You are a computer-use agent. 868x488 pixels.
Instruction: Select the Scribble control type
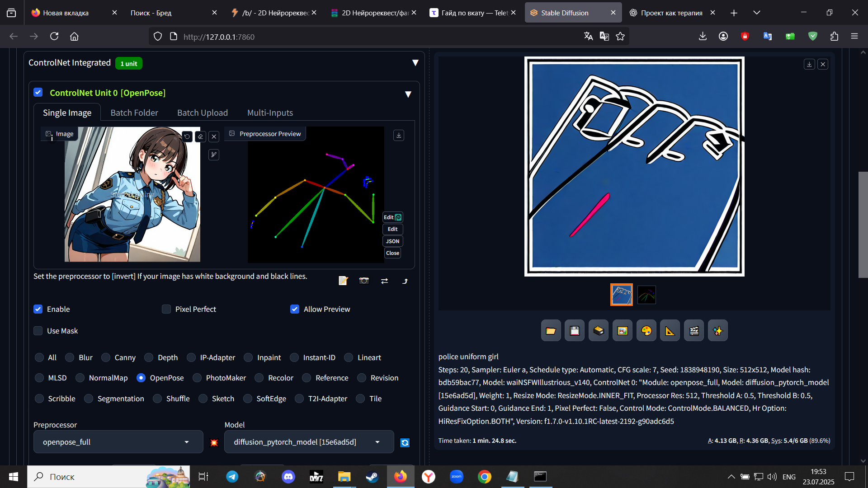pyautogui.click(x=39, y=399)
